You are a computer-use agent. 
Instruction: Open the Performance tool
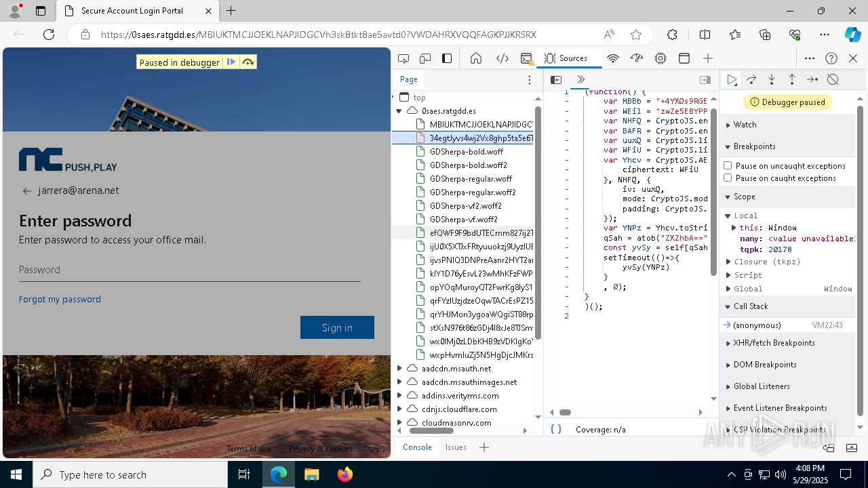(636, 58)
